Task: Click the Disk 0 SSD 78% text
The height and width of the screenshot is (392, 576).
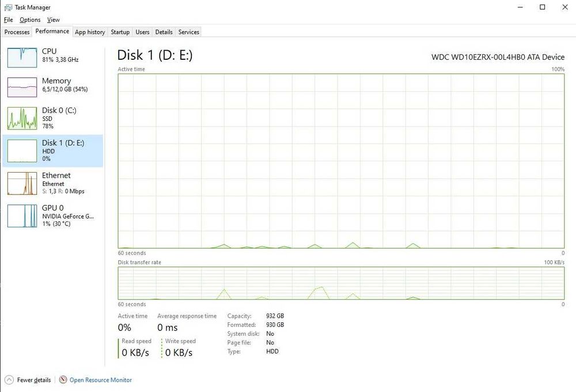Action: tap(48, 122)
